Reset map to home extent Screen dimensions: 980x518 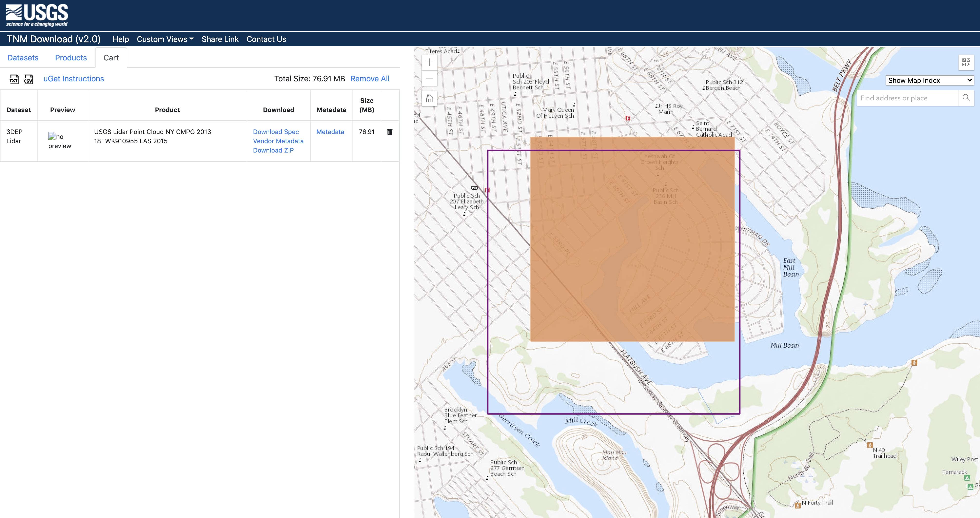(x=430, y=98)
